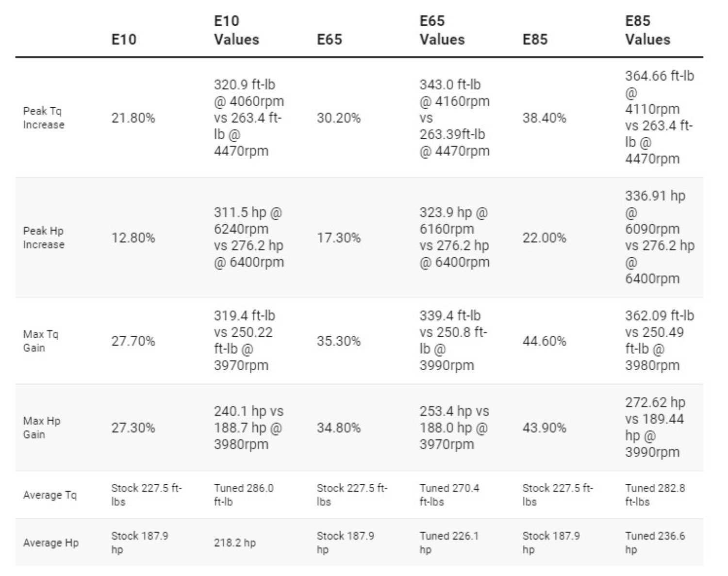Select the 38.40% peak torque cell
728x576 pixels.
coord(544,118)
